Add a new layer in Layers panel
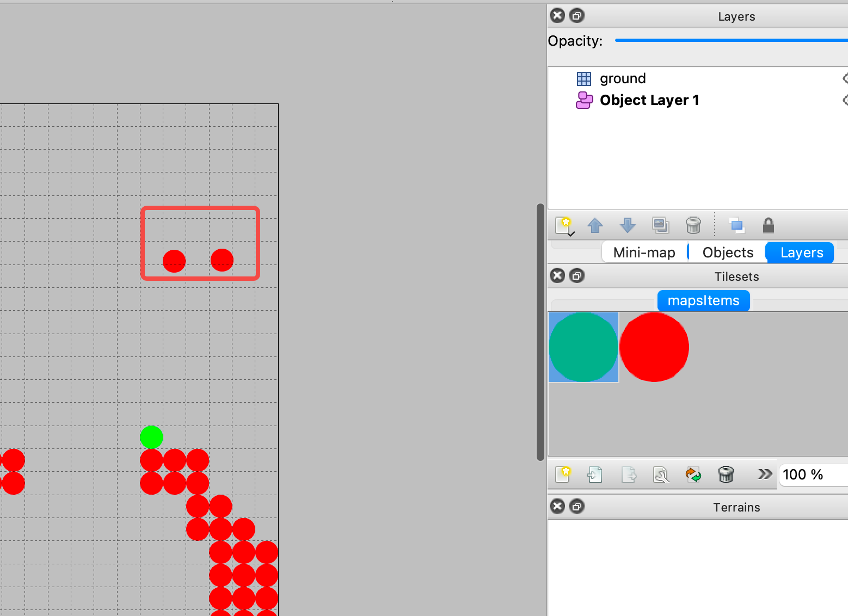Screen dimensions: 848x616 [564, 225]
